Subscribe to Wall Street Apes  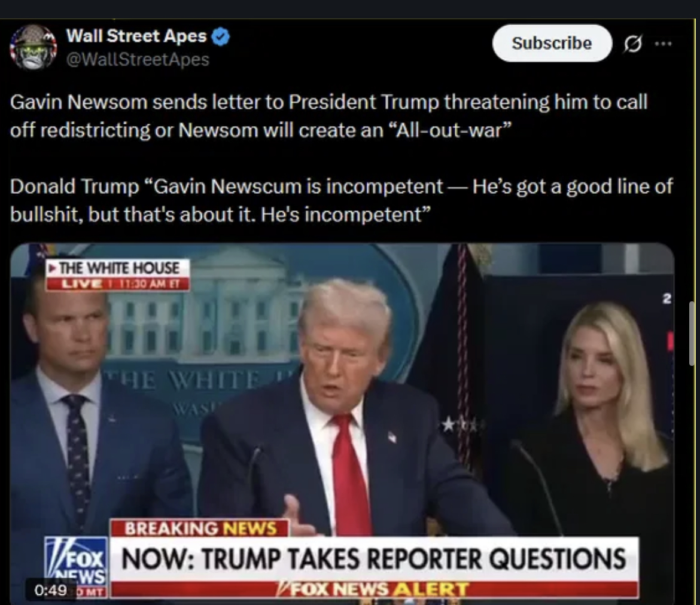click(552, 43)
